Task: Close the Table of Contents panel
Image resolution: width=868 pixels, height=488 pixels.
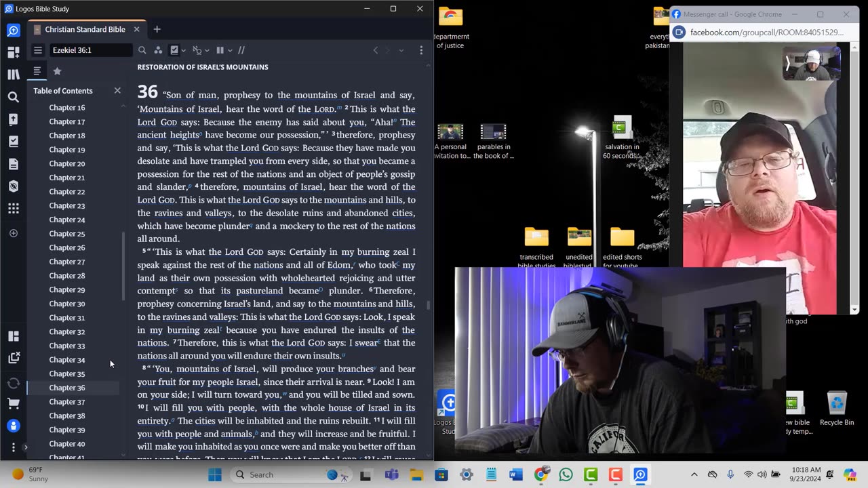Action: point(117,90)
